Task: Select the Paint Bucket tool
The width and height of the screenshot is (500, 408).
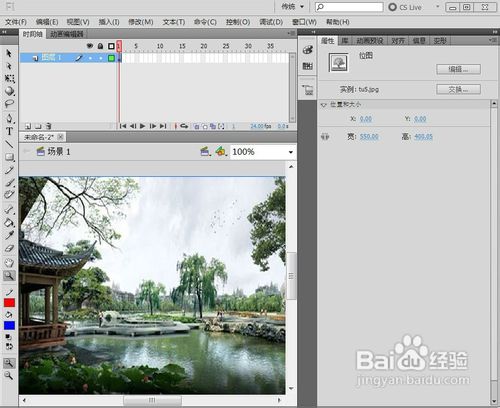Action: 9,222
